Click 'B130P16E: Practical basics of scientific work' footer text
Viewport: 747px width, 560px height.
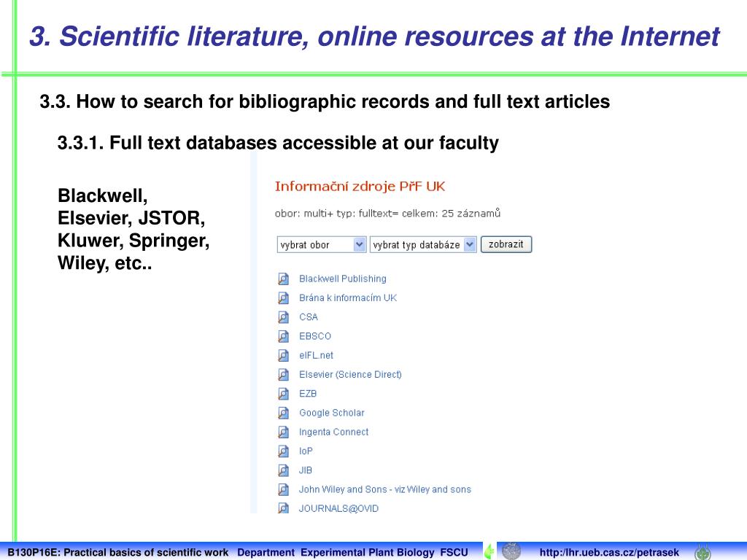coord(117,553)
